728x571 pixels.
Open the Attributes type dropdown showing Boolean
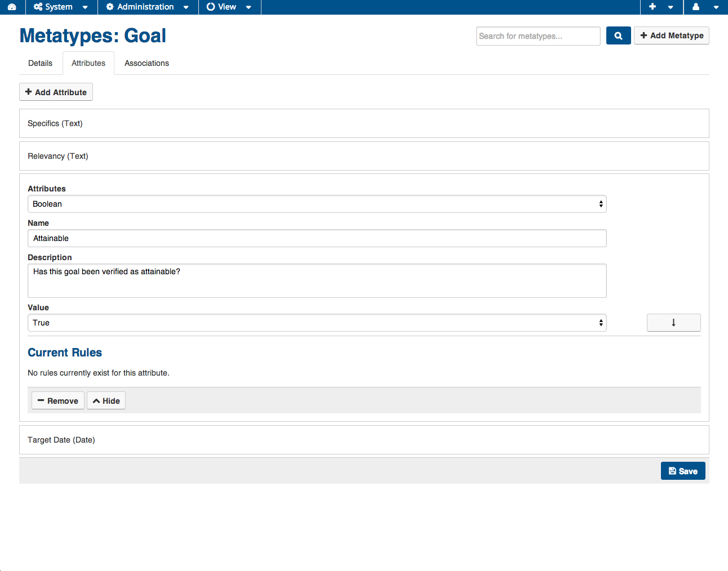coord(317,204)
